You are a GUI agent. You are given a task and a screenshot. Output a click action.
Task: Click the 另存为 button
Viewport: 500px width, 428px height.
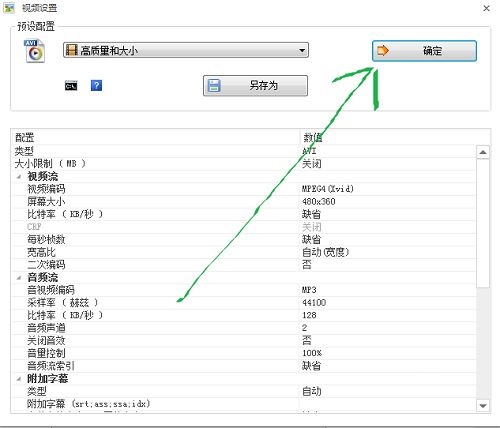[x=255, y=86]
